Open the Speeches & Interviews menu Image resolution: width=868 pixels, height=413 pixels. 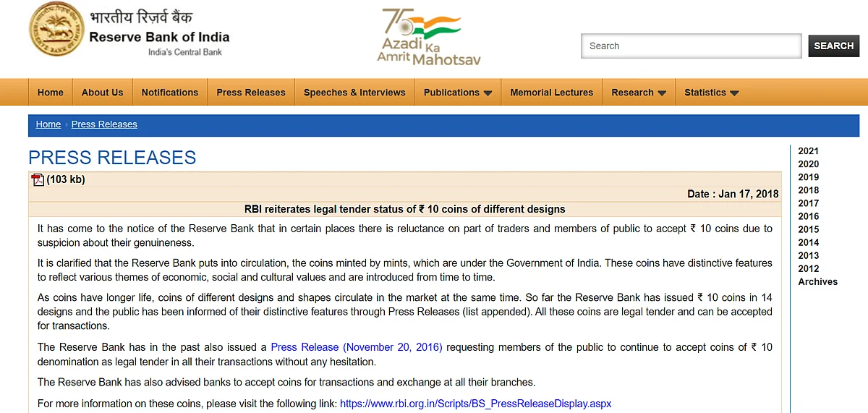pyautogui.click(x=354, y=93)
